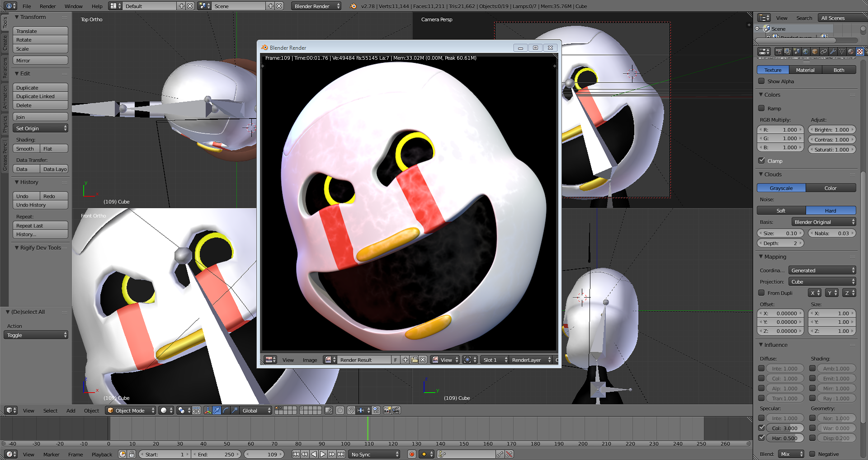The image size is (868, 460).
Task: Play the animation forward
Action: point(323,454)
